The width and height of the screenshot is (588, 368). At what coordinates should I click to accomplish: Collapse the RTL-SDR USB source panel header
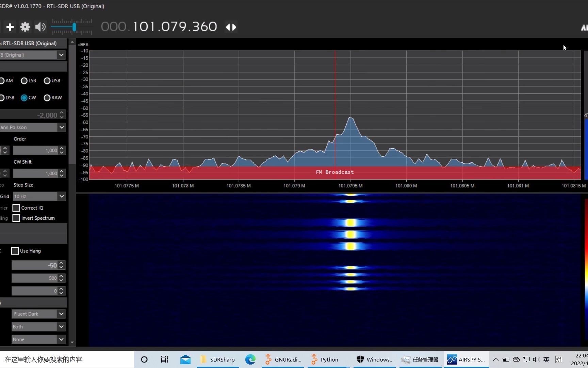click(33, 43)
